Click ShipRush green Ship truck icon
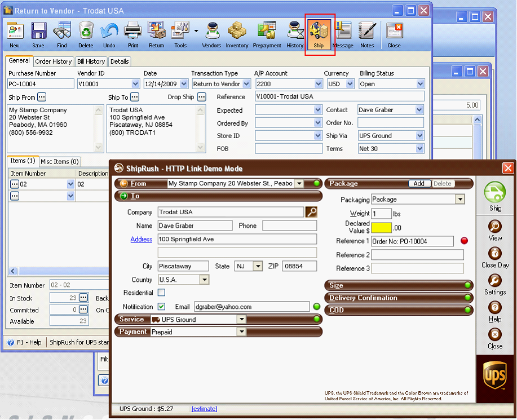Image resolution: width=517 pixels, height=420 pixels. click(x=495, y=196)
